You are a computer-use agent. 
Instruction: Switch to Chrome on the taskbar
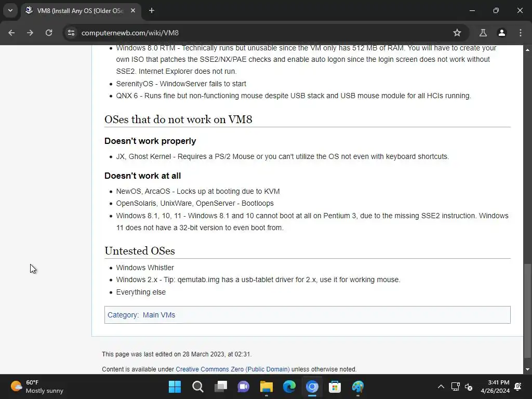tap(312, 387)
